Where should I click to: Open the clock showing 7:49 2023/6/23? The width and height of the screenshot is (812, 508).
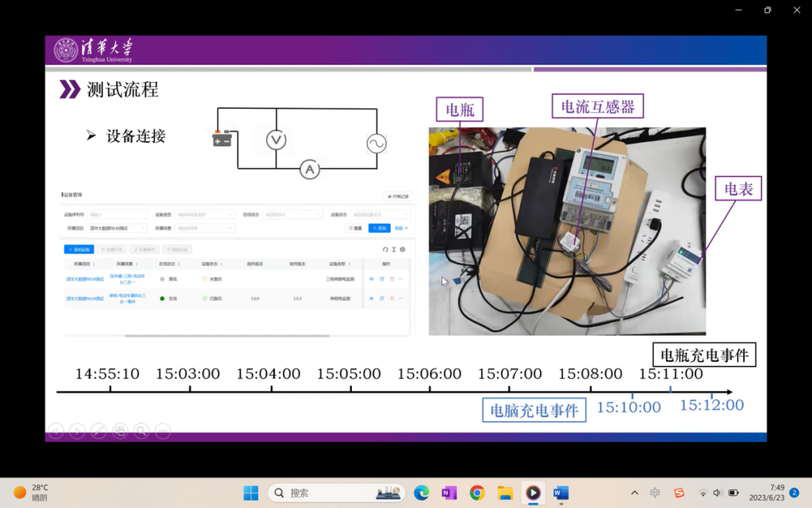click(767, 492)
